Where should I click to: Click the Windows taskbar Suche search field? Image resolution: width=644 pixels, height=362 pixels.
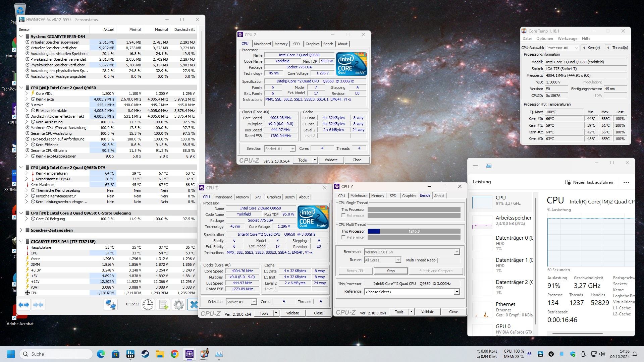click(56, 354)
